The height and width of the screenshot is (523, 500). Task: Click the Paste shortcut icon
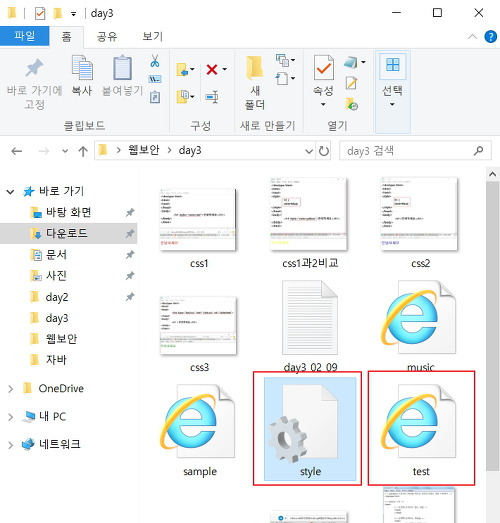(155, 97)
